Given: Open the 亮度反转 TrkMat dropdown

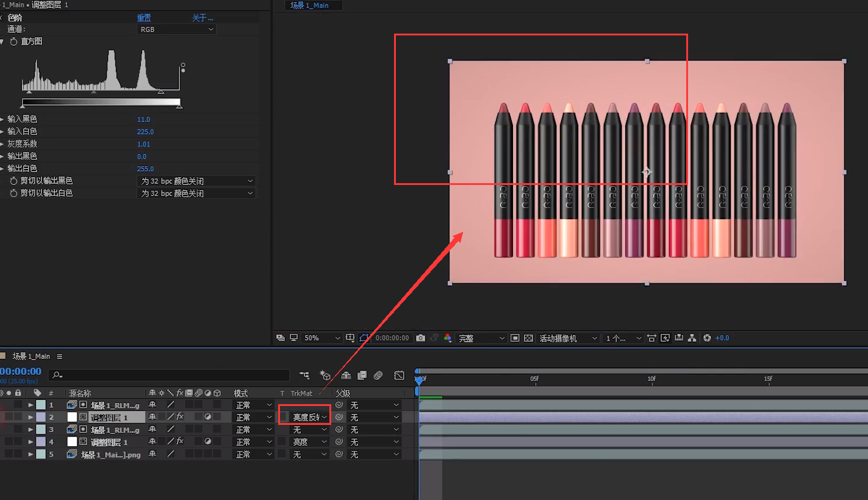Looking at the screenshot, I should coord(309,417).
